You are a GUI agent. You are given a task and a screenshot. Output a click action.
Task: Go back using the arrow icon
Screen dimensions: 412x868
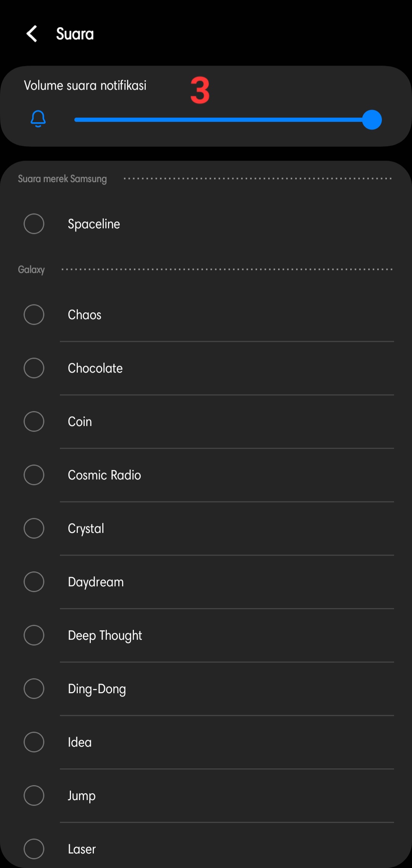[x=32, y=34]
